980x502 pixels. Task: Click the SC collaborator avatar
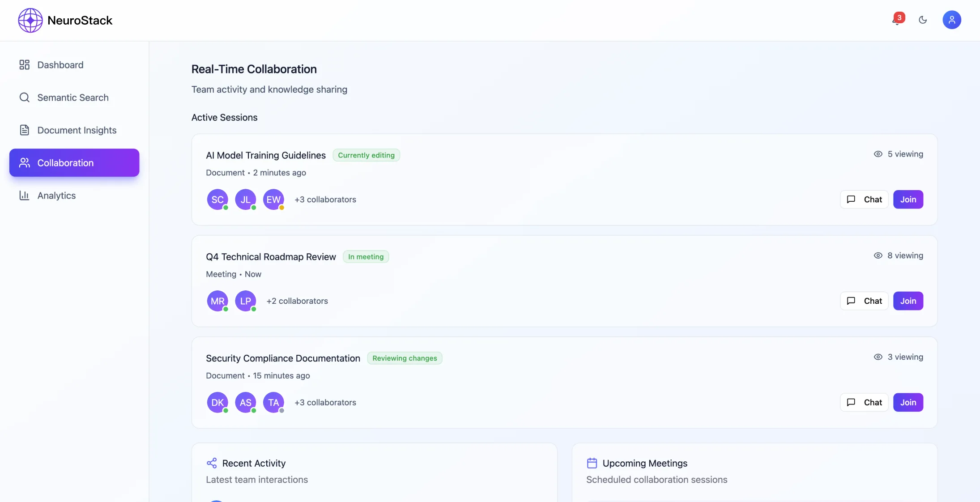tap(217, 199)
